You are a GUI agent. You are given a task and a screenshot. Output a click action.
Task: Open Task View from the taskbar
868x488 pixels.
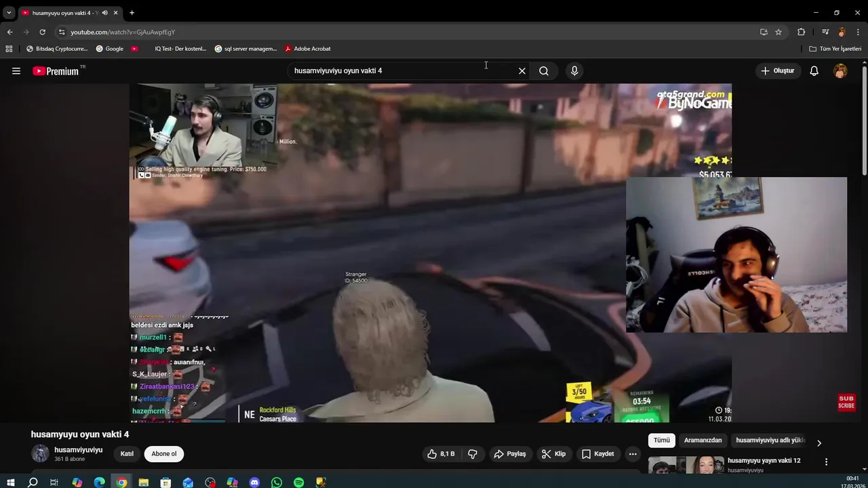[54, 483]
